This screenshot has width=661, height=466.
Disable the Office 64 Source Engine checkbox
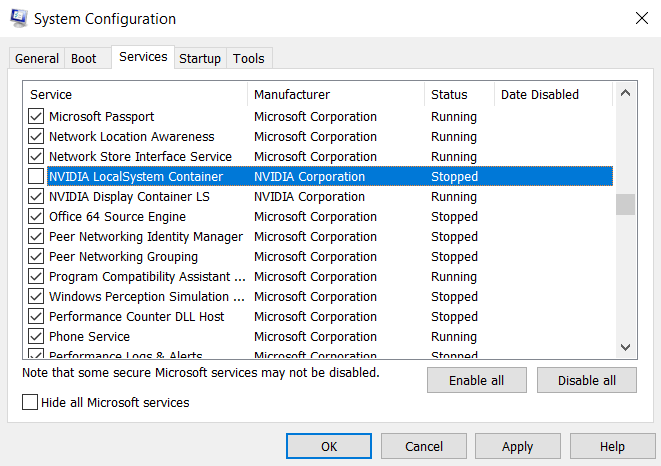(36, 217)
